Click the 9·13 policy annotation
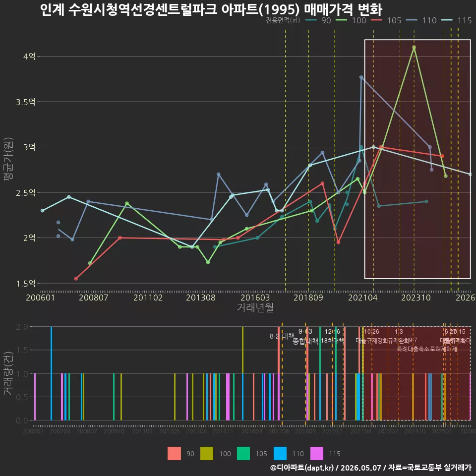 (305, 331)
